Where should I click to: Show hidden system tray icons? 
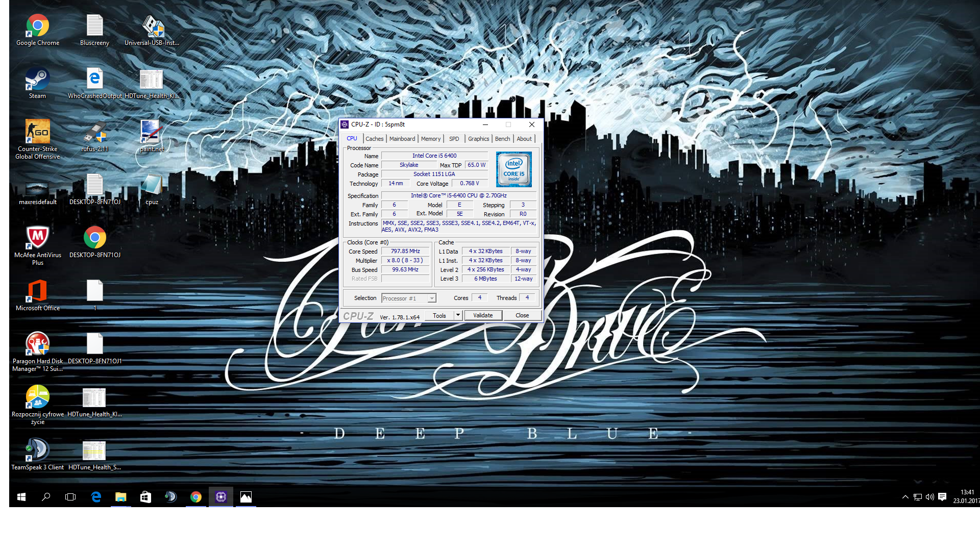pos(905,497)
